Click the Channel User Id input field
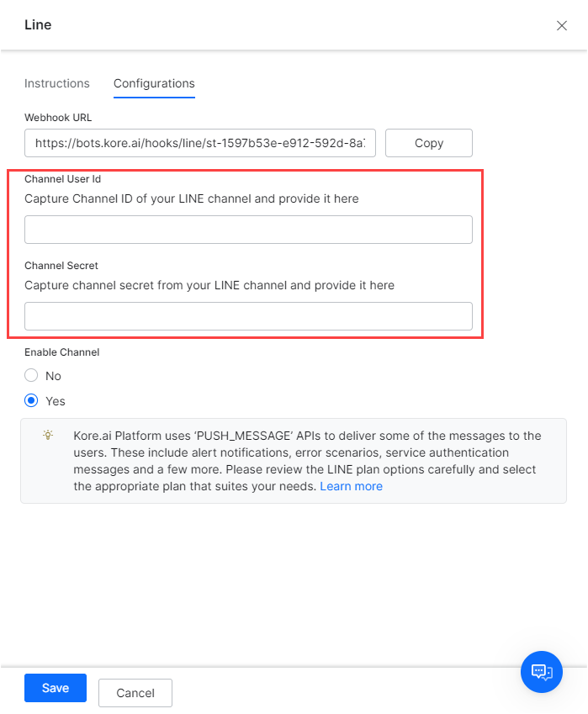Viewport: 588px width, 714px height. [x=248, y=229]
